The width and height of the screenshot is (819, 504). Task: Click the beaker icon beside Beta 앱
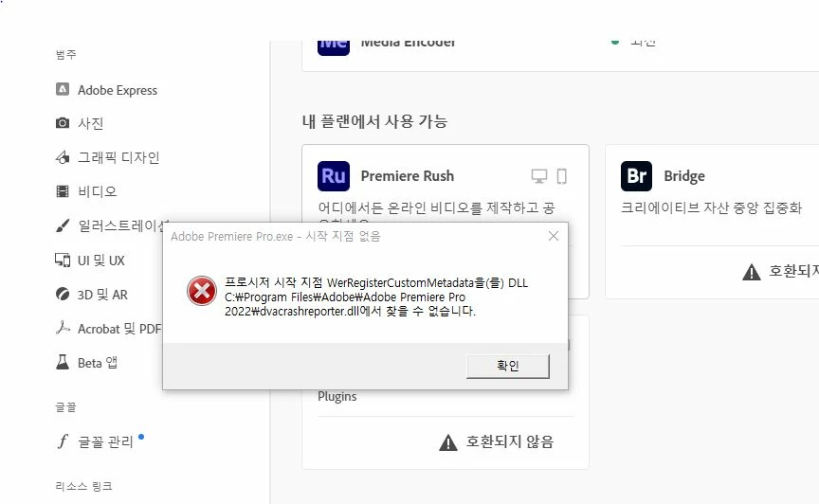63,362
